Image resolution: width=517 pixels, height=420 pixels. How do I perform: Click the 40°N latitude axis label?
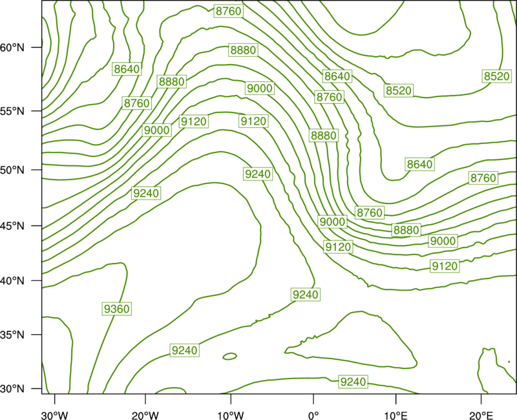tap(12, 280)
